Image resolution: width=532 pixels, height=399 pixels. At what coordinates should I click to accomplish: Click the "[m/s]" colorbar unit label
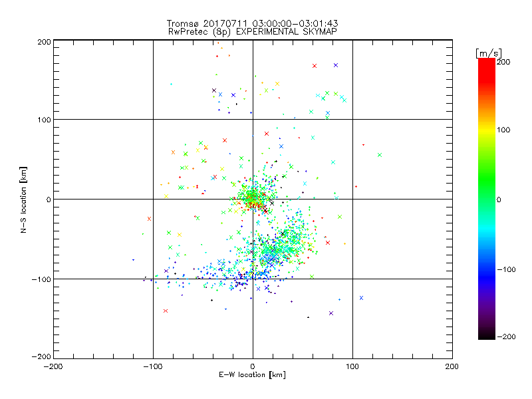(488, 53)
